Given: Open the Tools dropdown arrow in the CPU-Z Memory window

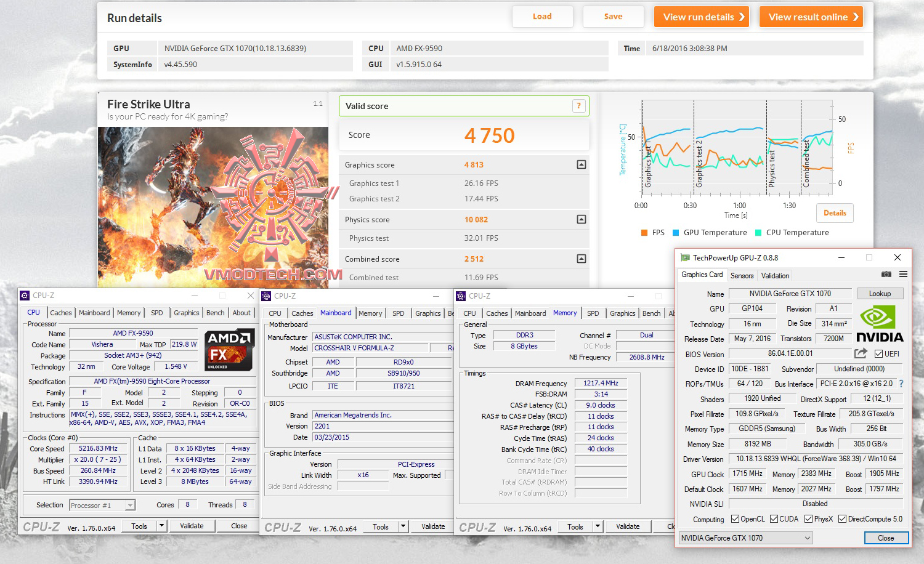Looking at the screenshot, I should pos(598,526).
